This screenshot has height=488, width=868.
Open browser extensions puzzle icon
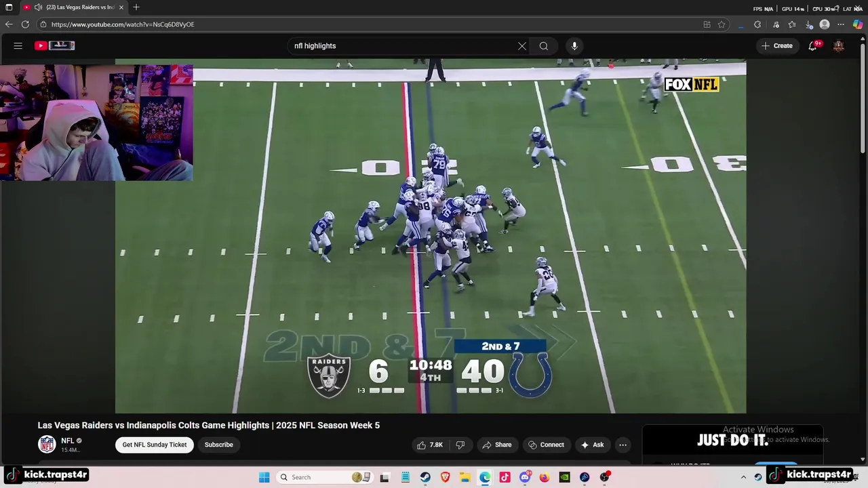tap(757, 24)
